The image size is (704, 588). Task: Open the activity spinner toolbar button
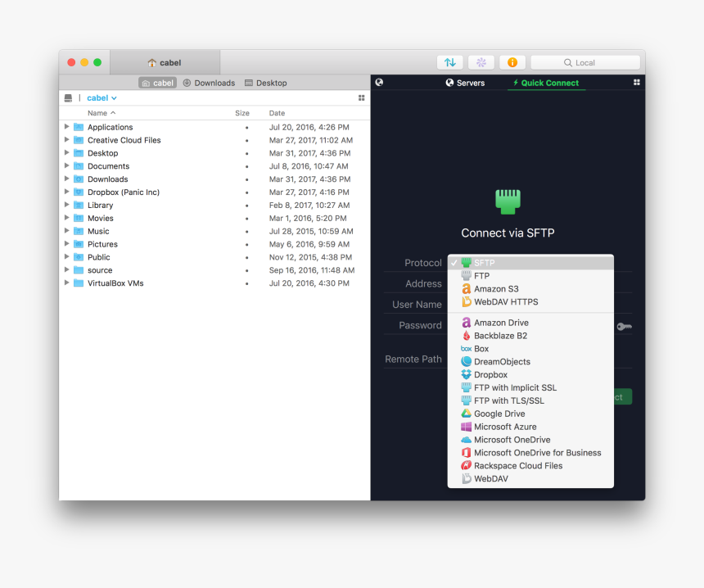pyautogui.click(x=481, y=62)
